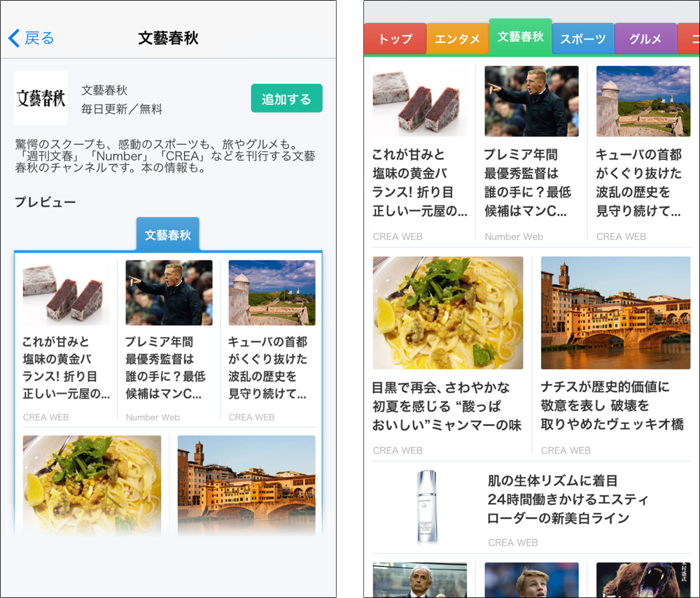Open right feed headline これが甘みと塩味の黄金バランス
The width and height of the screenshot is (700, 598).
click(x=420, y=183)
